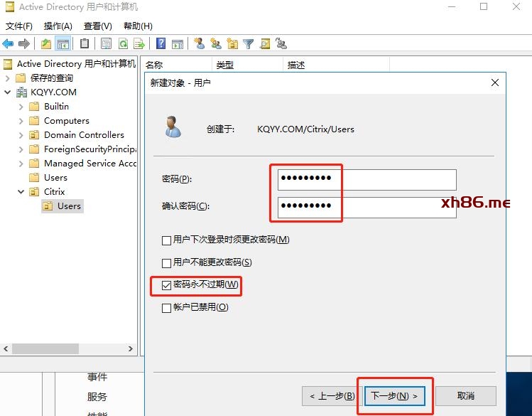
Task: Expand the Builtin tree node
Action: click(21, 107)
